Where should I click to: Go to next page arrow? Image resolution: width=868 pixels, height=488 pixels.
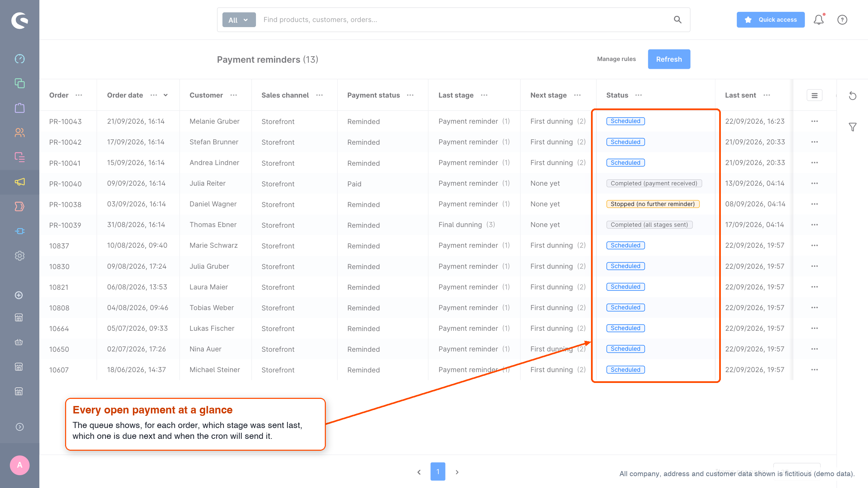pyautogui.click(x=457, y=472)
